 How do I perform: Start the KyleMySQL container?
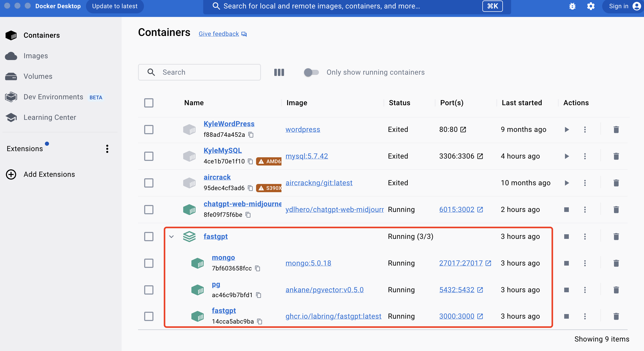567,156
